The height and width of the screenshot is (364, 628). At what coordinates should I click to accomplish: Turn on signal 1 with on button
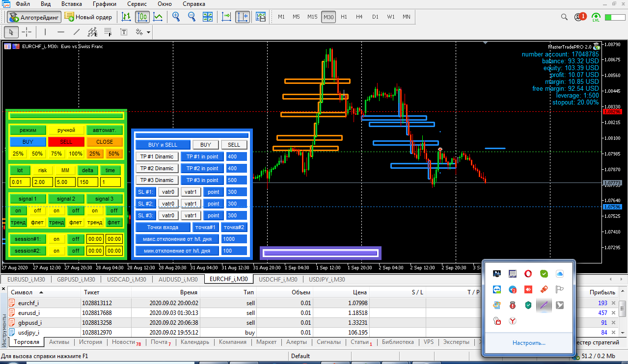[18, 210]
